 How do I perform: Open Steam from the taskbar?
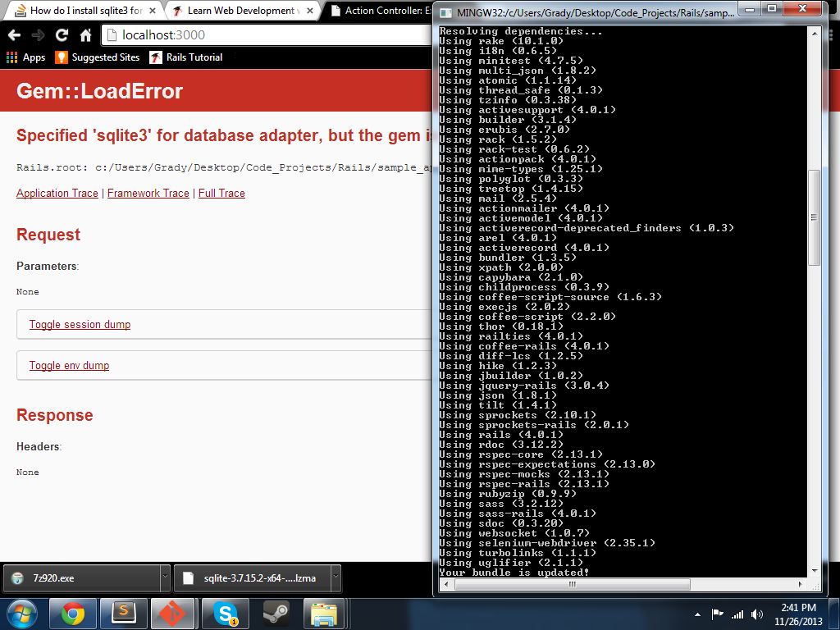click(x=276, y=614)
